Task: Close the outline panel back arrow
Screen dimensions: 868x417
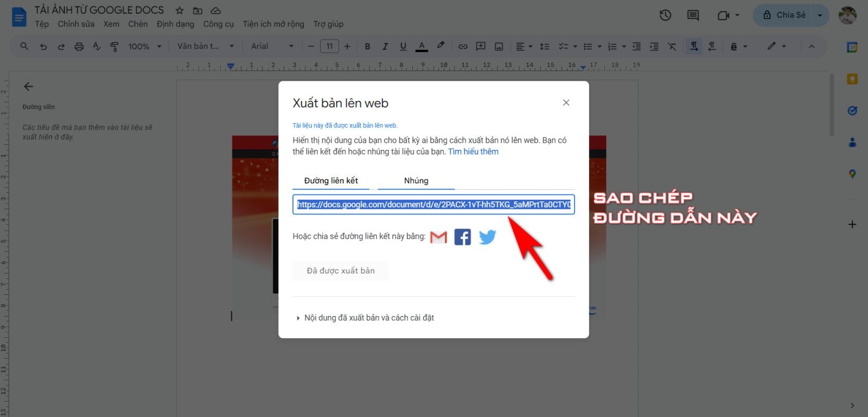Action: point(29,86)
